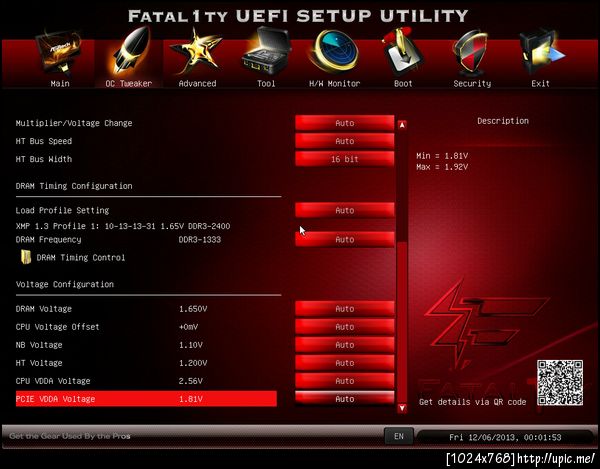The width and height of the screenshot is (600, 469).
Task: Click the gold star Advanced icon
Action: (x=196, y=52)
